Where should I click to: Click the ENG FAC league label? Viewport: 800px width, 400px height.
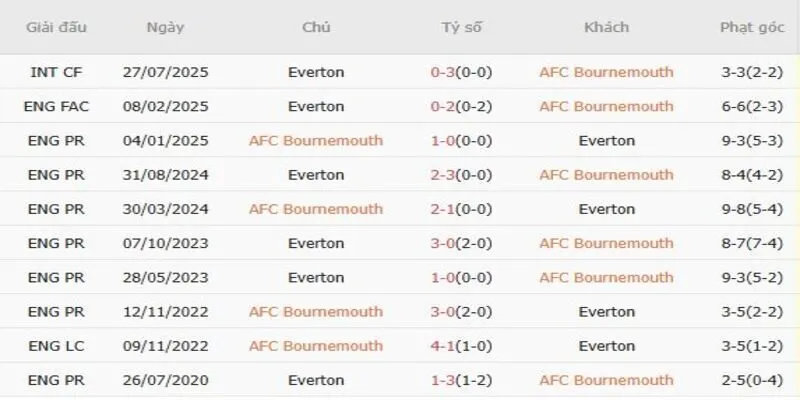(54, 106)
